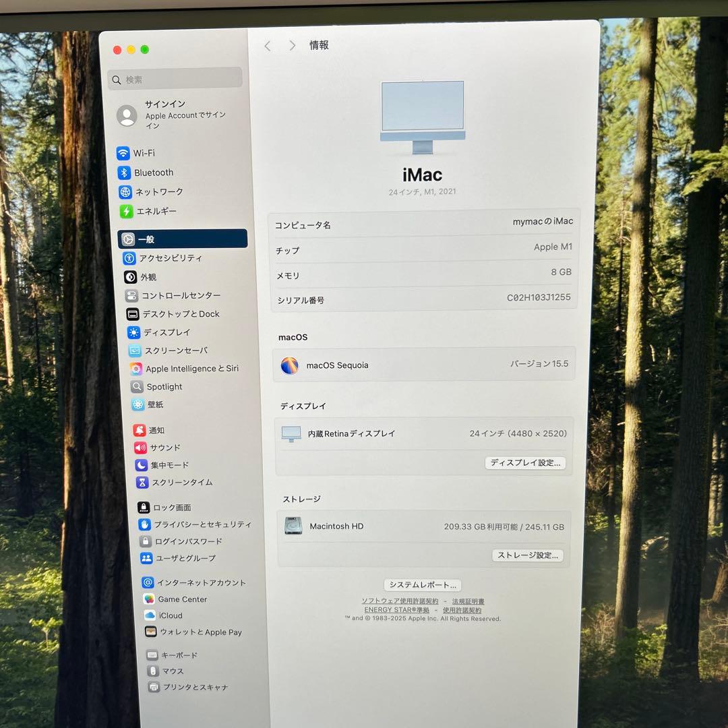
Task: Open the ネットワーク settings icon
Action: pyautogui.click(x=162, y=192)
